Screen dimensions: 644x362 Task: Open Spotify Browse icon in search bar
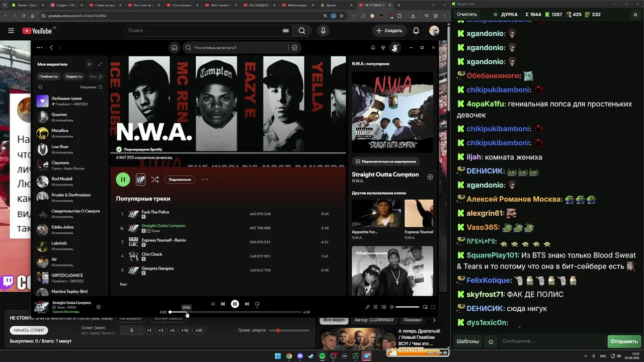click(x=294, y=48)
